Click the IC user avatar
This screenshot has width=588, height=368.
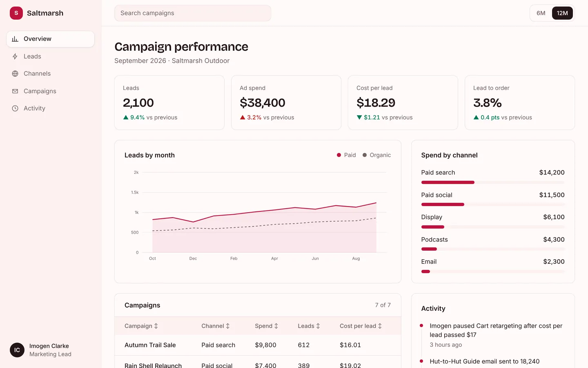pos(17,350)
